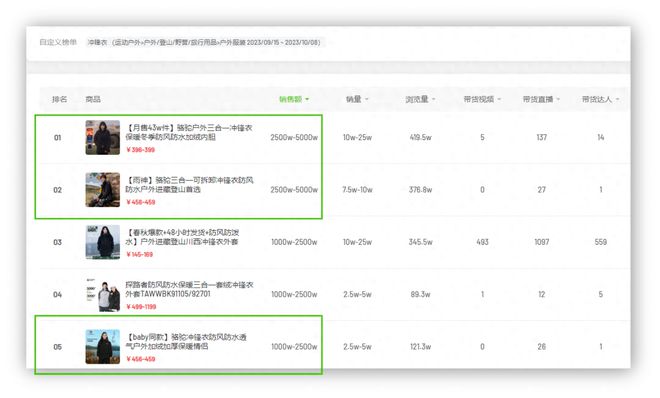Image resolution: width=660 pixels, height=398 pixels.
Task: Open 【春秋爆款+48小时发货】 product title
Action: [182, 237]
